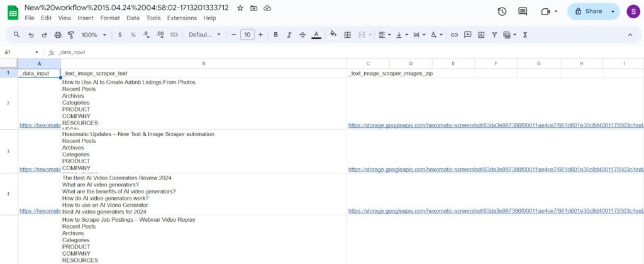Format as currency
The height and width of the screenshot is (264, 644).
[119, 35]
